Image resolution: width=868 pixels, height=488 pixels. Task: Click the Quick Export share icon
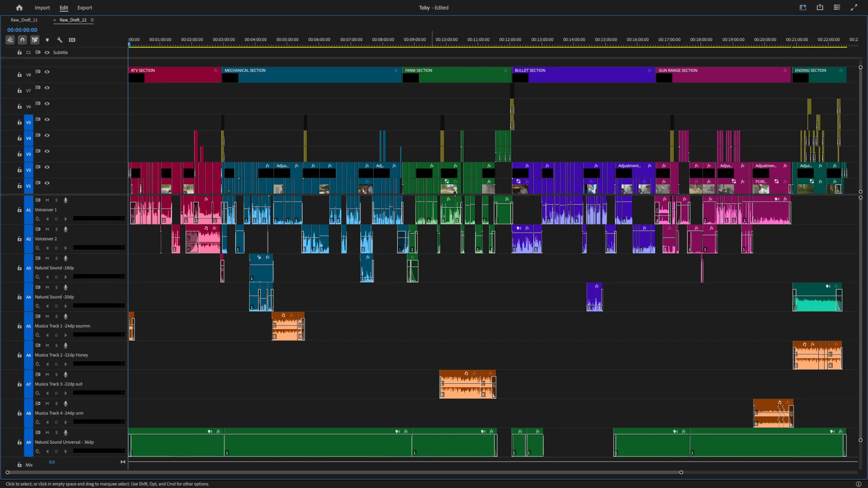click(820, 7)
